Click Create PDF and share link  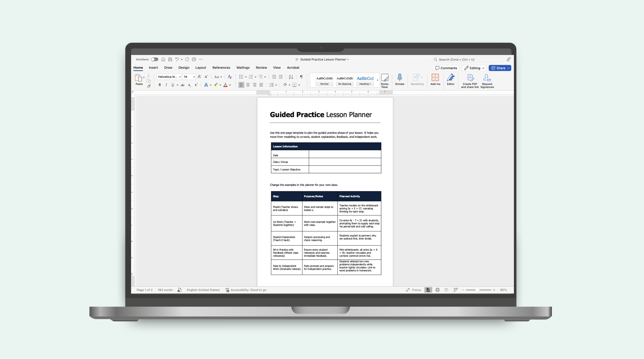coord(470,81)
